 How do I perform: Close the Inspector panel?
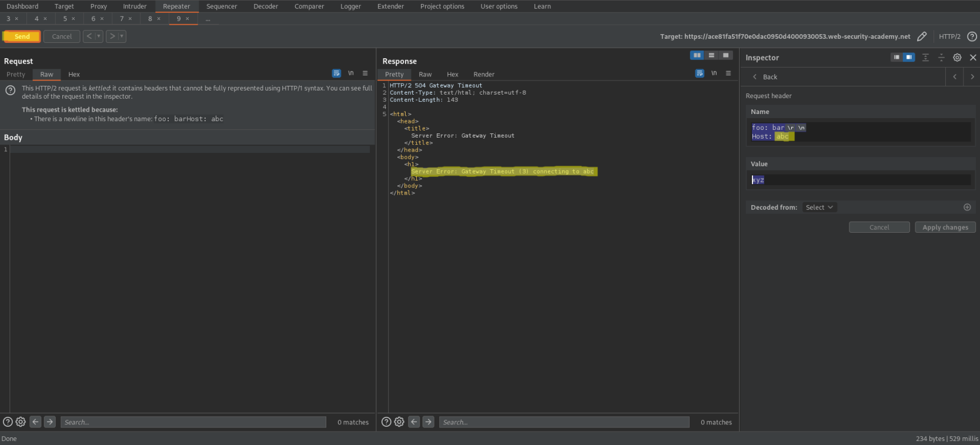973,58
